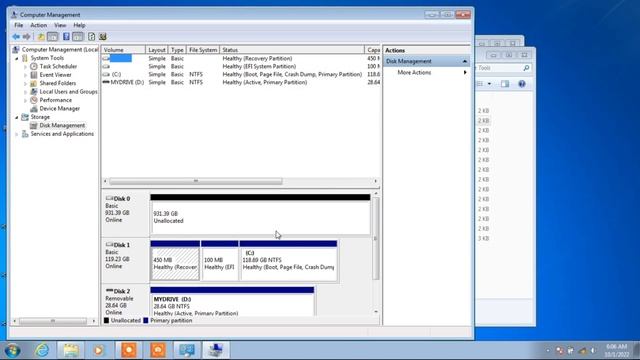Open Internet Explorer from the taskbar
This screenshot has width=640, height=360.
tap(42, 350)
